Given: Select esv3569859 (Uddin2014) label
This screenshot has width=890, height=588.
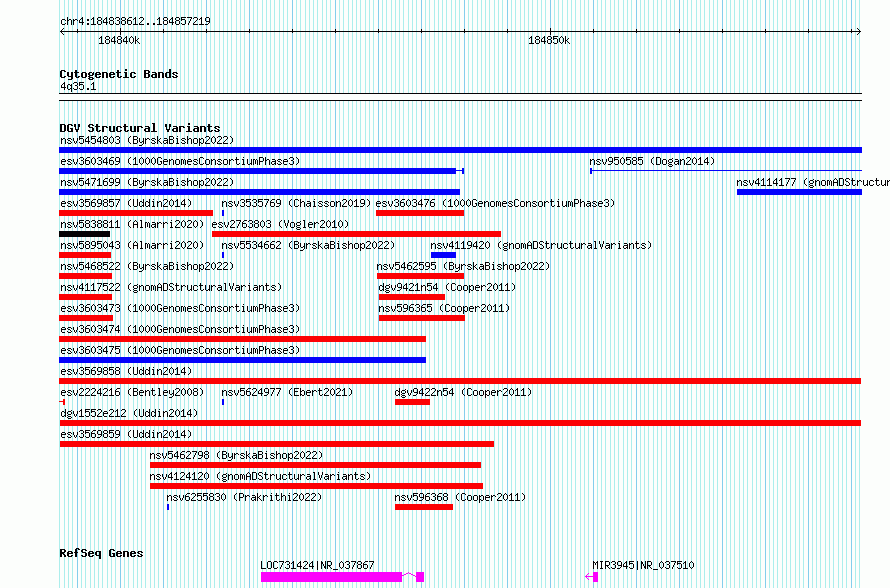Looking at the screenshot, I should 126,434.
